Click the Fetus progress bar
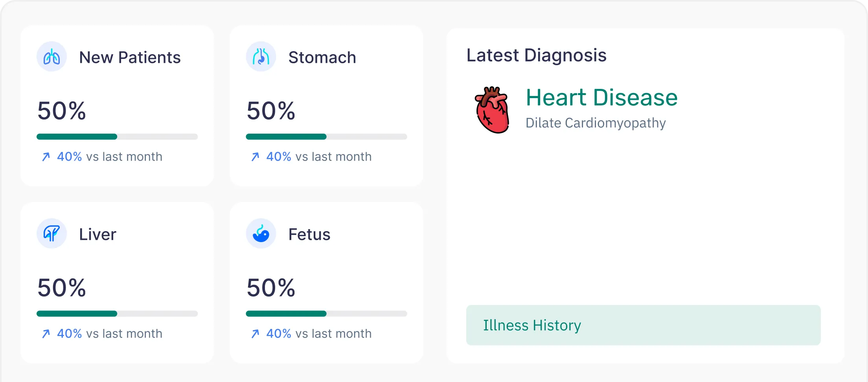This screenshot has height=382, width=868. pyautogui.click(x=326, y=314)
